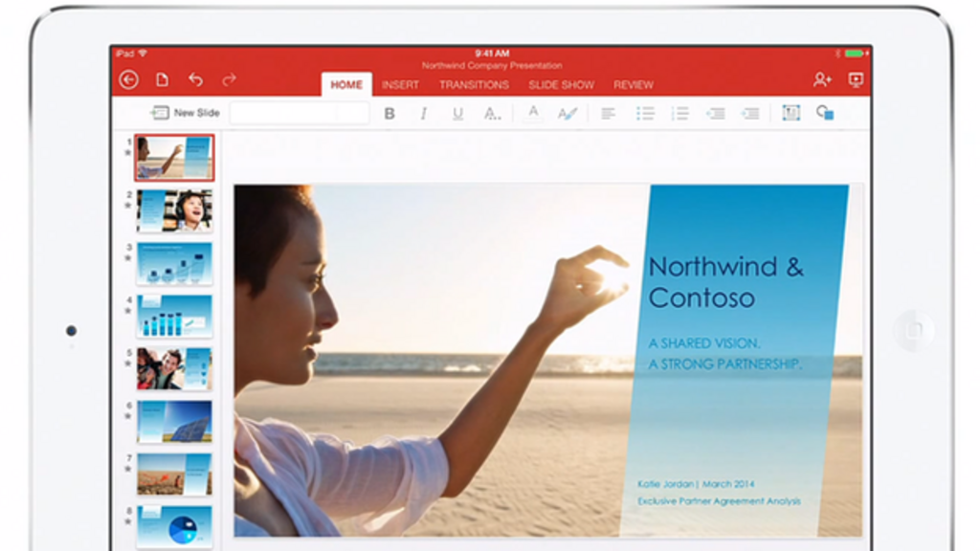Screen dimensions: 980x551
Task: Decrease indent level
Action: point(716,113)
